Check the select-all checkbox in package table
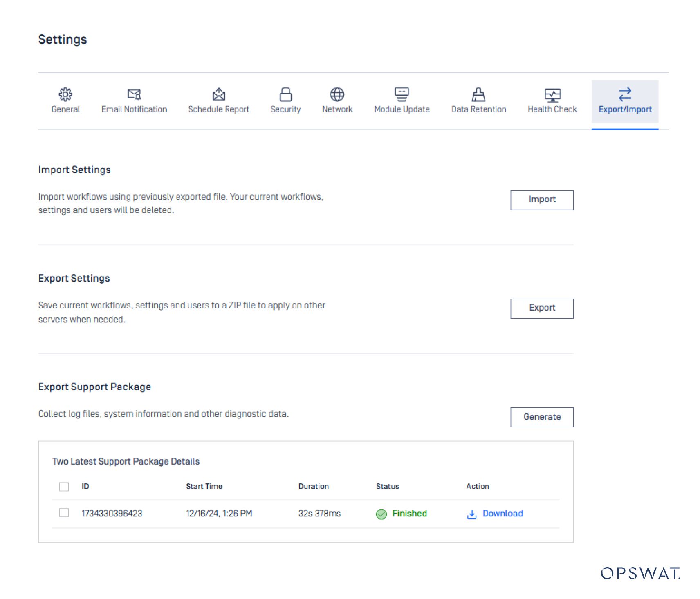 pyautogui.click(x=63, y=487)
